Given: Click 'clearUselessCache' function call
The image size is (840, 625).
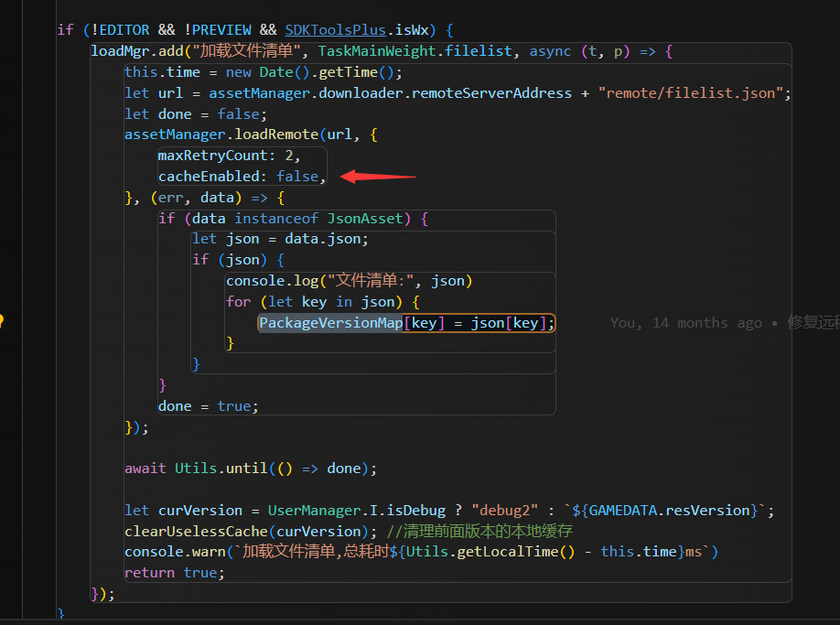Looking at the screenshot, I should click(x=196, y=532).
